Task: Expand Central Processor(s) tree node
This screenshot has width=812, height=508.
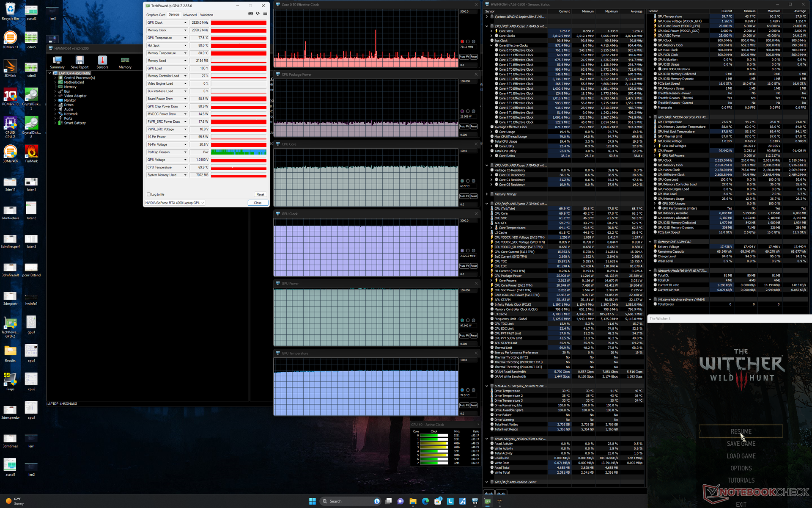Action: coord(55,78)
